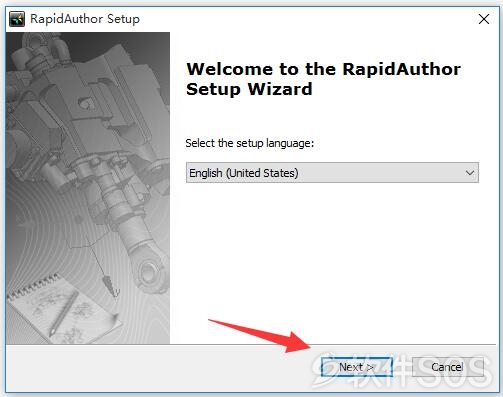Click the Next button
The image size is (503, 397).
click(x=357, y=367)
